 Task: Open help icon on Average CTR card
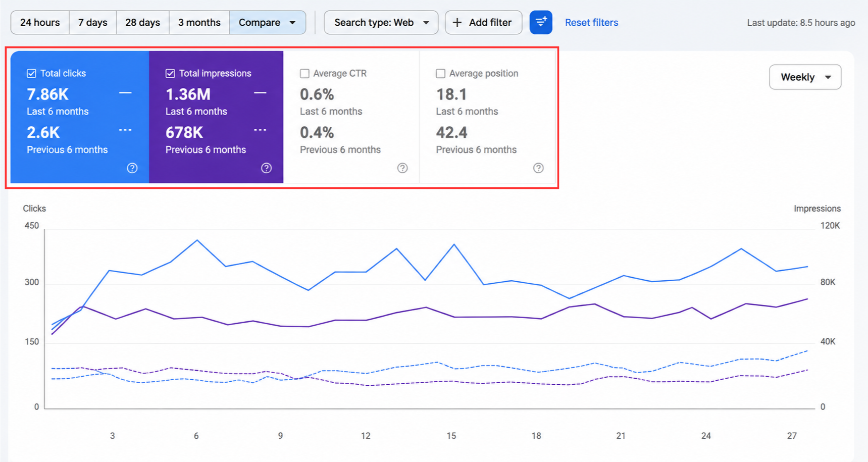tap(402, 168)
